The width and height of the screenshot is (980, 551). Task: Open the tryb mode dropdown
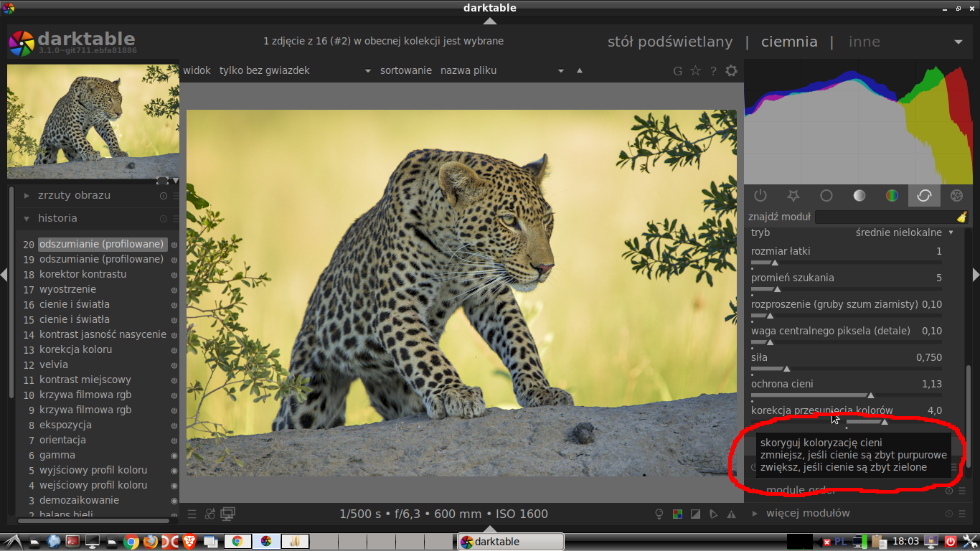[x=904, y=232]
